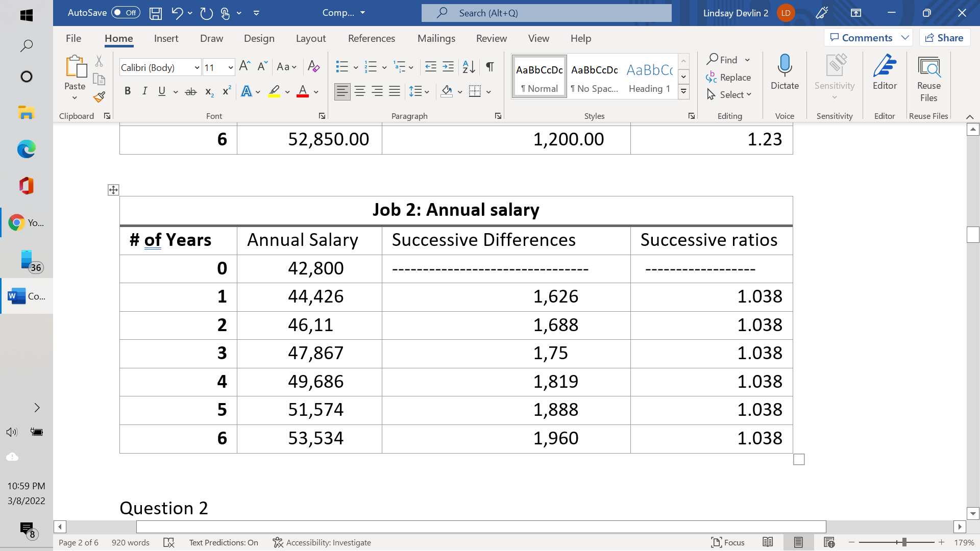Open the Font name dropdown

[x=197, y=67]
